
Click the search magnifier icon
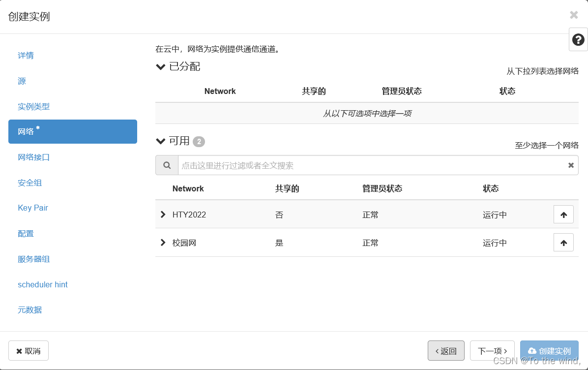(167, 165)
